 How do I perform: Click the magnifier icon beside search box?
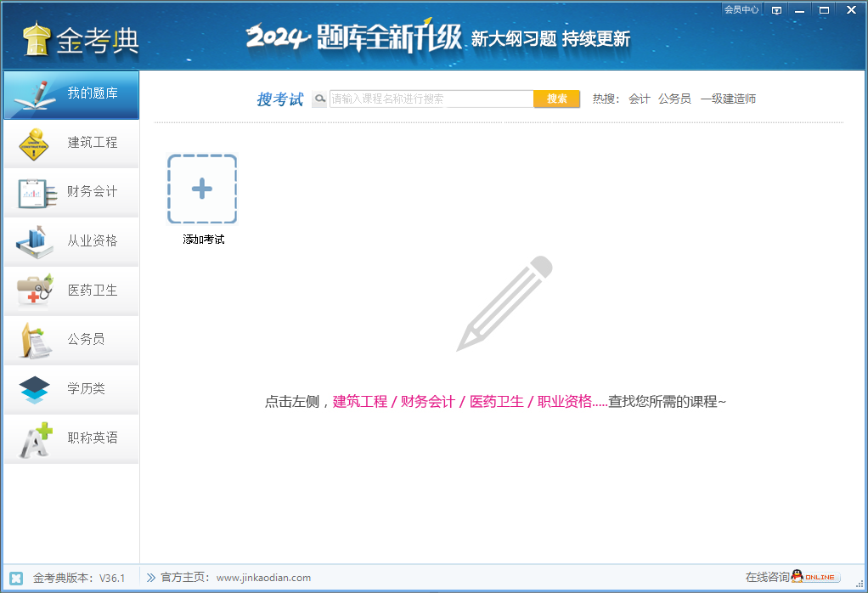pyautogui.click(x=319, y=99)
